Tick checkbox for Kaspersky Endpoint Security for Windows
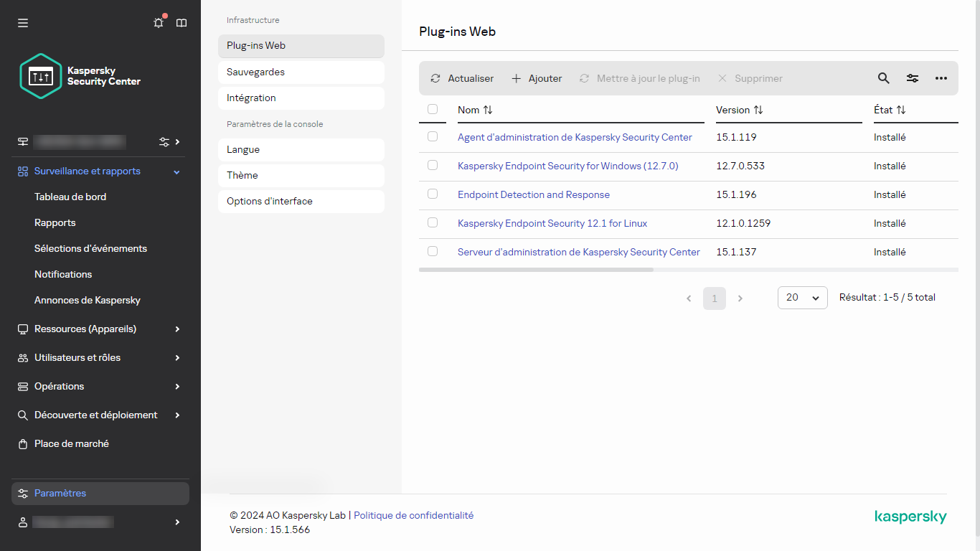Viewport: 980px width, 551px height. [x=433, y=165]
